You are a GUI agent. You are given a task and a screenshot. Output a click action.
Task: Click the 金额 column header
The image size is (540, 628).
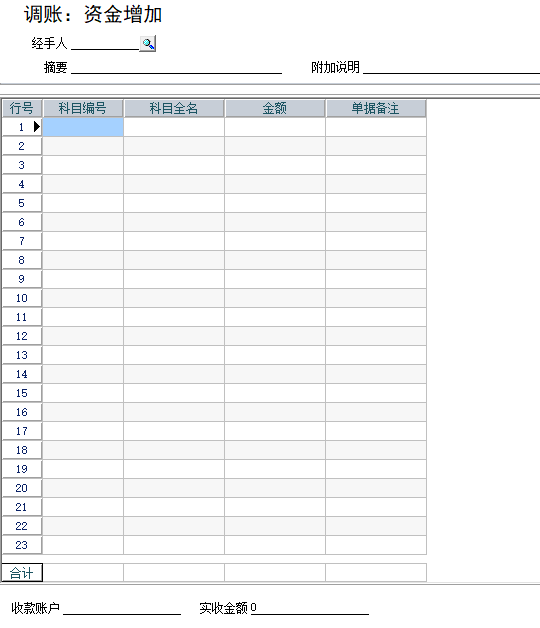(x=275, y=108)
